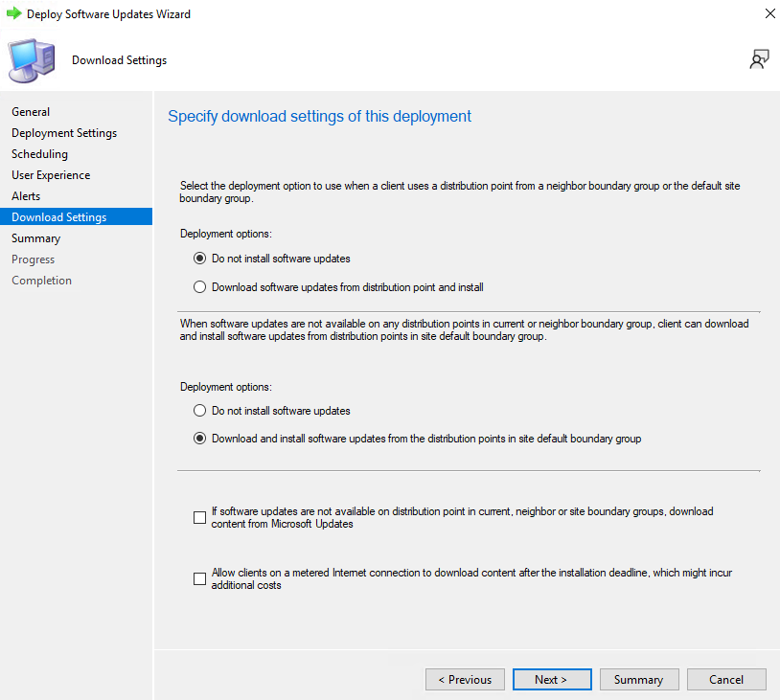The image size is (780, 700).
Task: Select first 'Do not install software updates' radio
Action: 199,259
